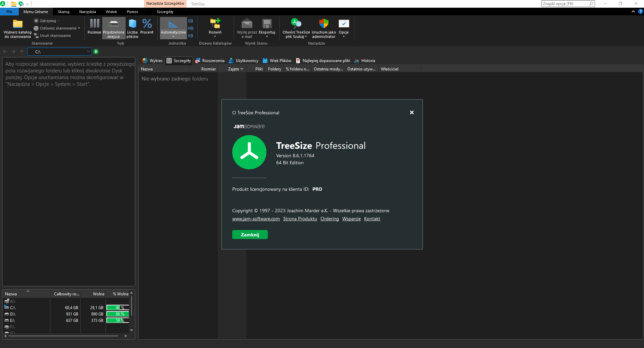Viewport: 644px width, 348px height.
Task: Open the Eksportuj dropdown menu
Action: (267, 28)
